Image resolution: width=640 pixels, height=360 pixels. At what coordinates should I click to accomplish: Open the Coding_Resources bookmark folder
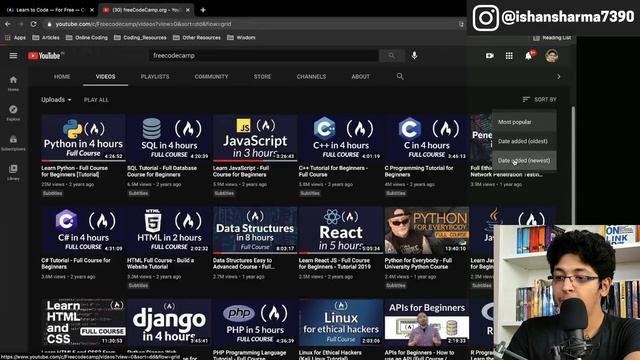[140, 38]
